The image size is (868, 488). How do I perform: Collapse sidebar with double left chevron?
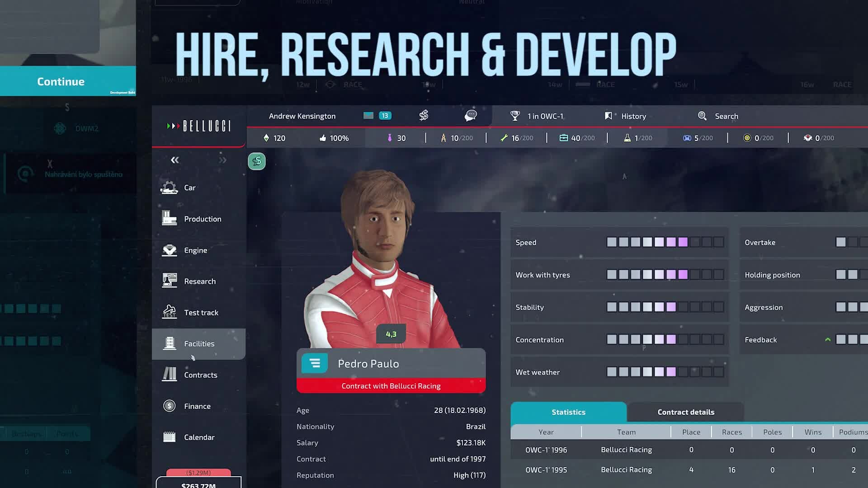(x=175, y=160)
